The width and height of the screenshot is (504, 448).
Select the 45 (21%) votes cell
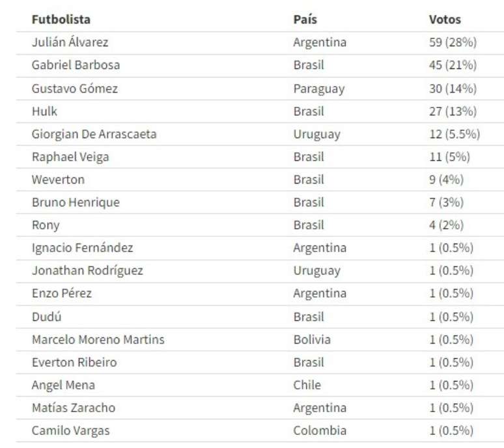(x=453, y=65)
